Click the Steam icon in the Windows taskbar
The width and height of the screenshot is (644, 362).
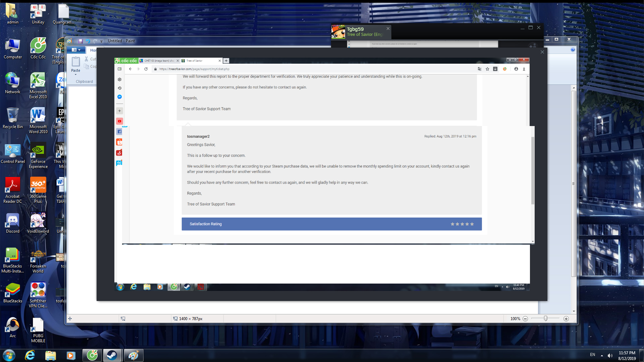point(112,355)
